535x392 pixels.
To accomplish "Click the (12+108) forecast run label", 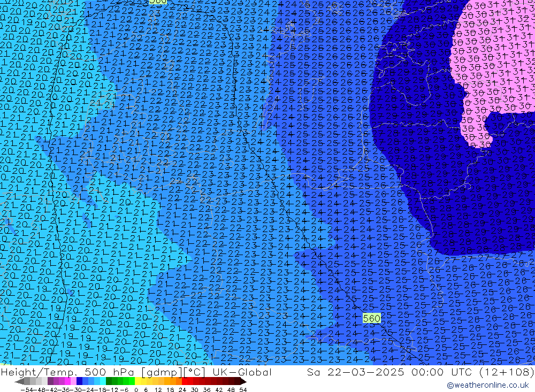I will pyautogui.click(x=506, y=372).
